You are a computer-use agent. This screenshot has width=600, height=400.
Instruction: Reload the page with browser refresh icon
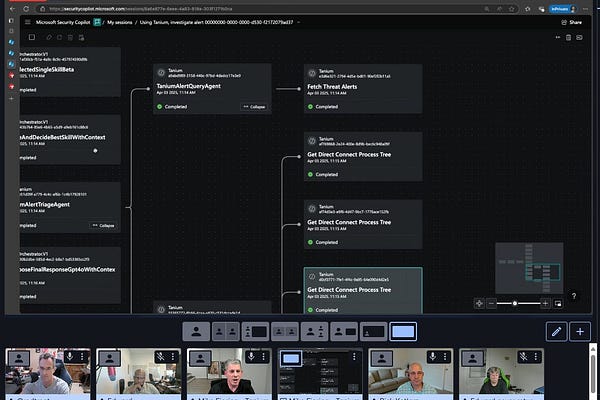click(26, 8)
